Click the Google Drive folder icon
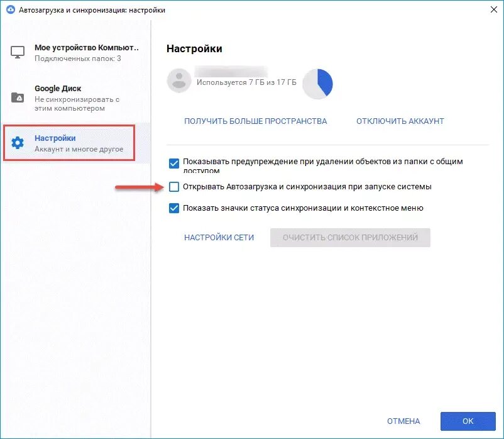 pyautogui.click(x=18, y=97)
